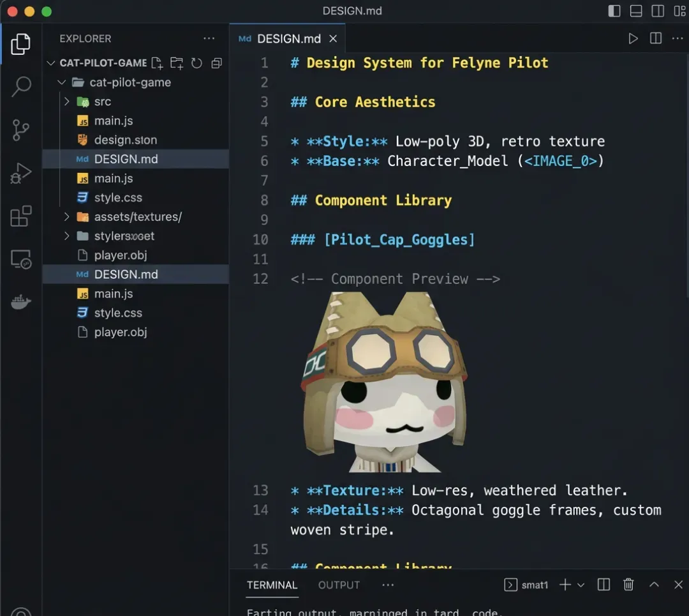Open the Docker view in activity bar
689x616 pixels.
20,302
